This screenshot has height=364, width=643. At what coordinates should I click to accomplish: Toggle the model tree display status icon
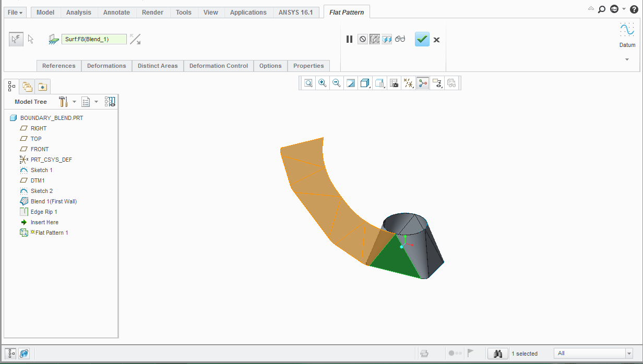[11, 354]
